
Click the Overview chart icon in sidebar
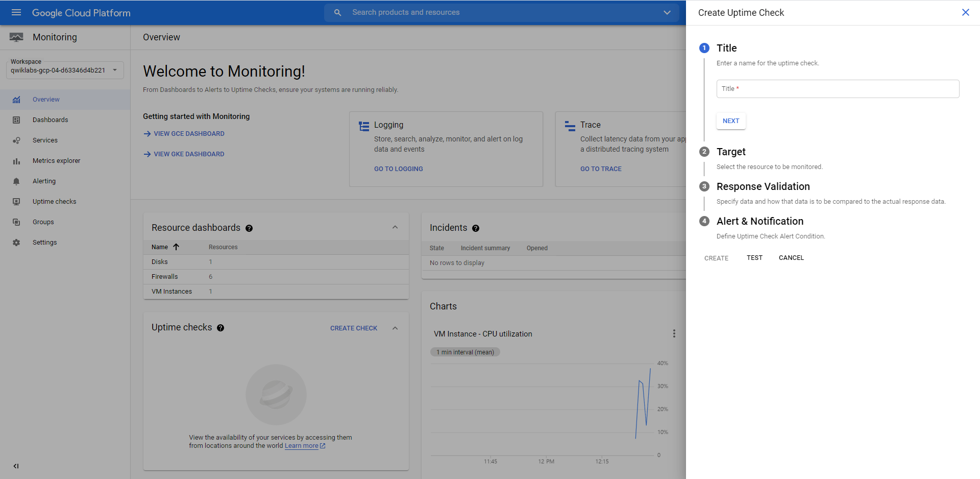click(16, 100)
